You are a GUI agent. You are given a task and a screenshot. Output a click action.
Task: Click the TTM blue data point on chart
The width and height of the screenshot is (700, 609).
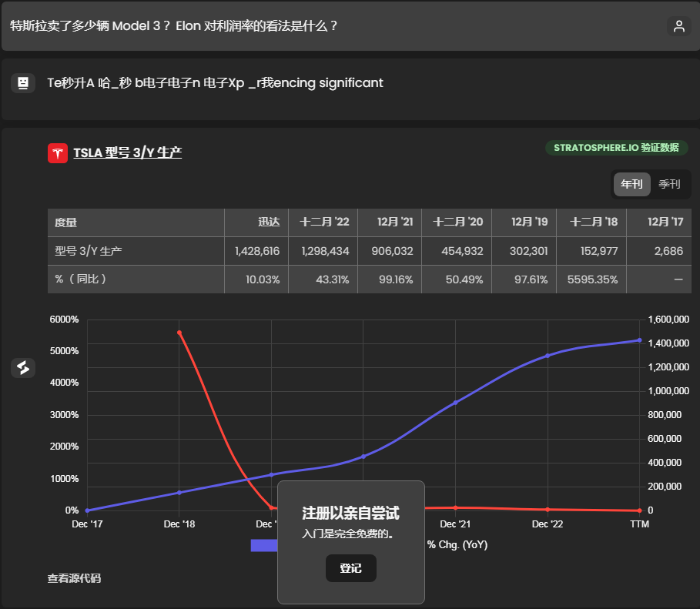tap(639, 340)
